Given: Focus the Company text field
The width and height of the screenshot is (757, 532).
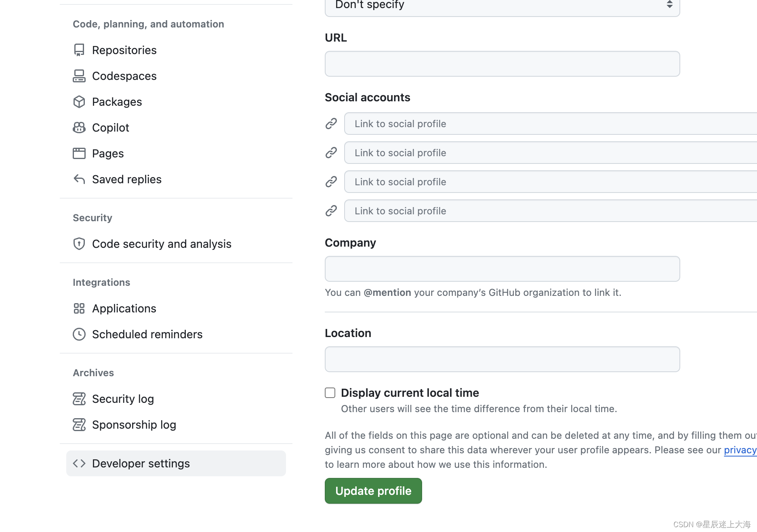Looking at the screenshot, I should pyautogui.click(x=502, y=269).
